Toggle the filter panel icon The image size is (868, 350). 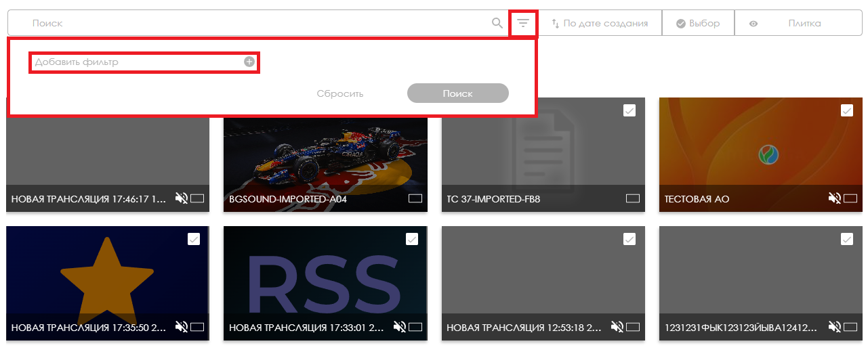click(523, 24)
